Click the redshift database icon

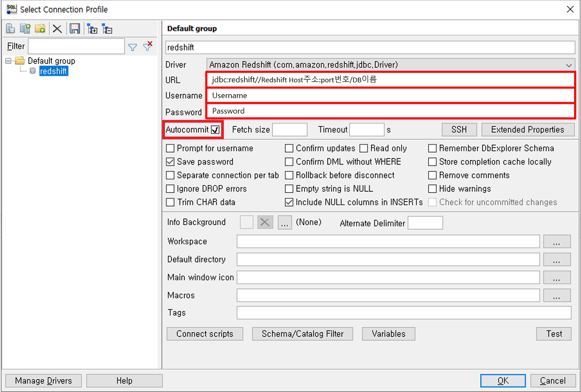click(33, 71)
